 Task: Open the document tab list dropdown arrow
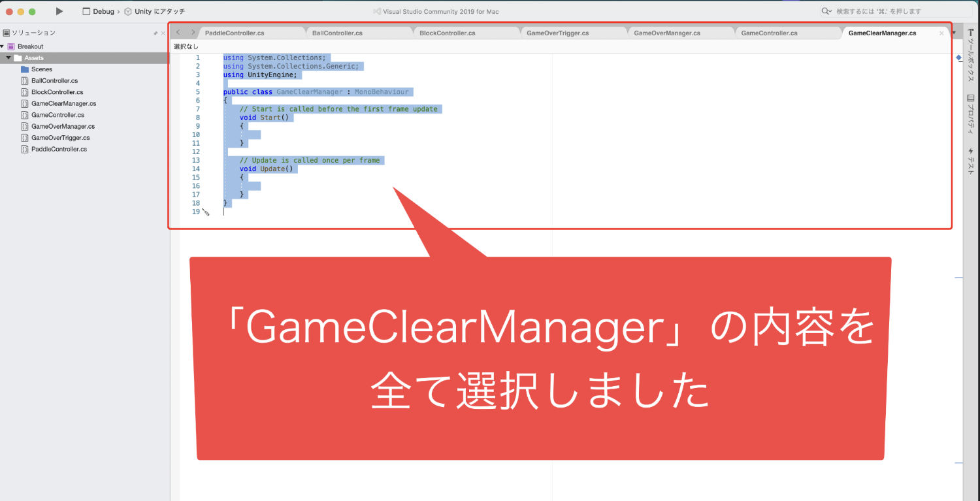coord(954,33)
